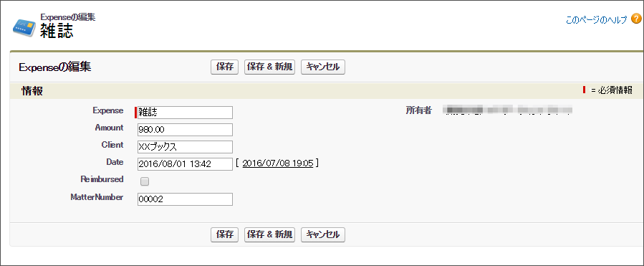Click the Reimbursed field label
The image size is (644, 266).
[102, 179]
